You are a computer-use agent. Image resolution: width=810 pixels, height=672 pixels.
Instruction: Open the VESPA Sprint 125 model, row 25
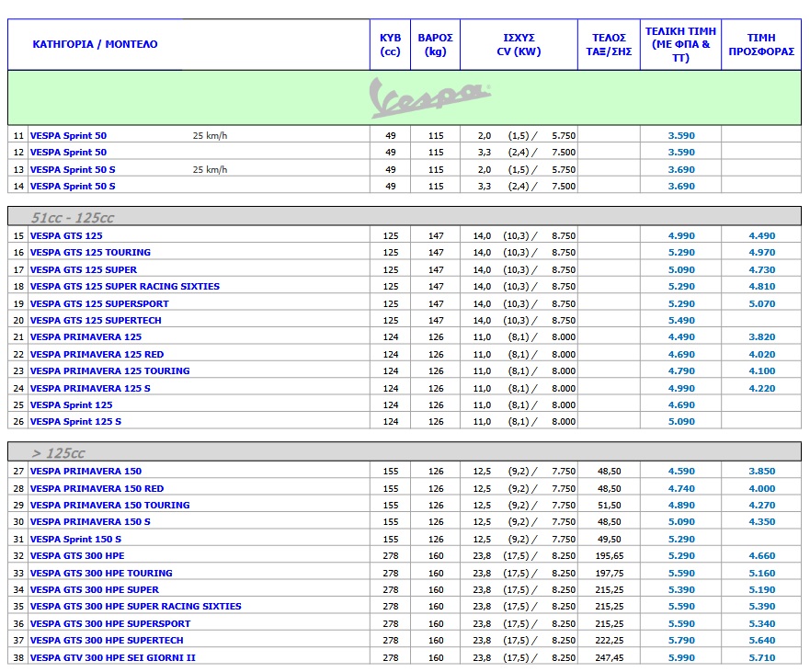pyautogui.click(x=72, y=405)
